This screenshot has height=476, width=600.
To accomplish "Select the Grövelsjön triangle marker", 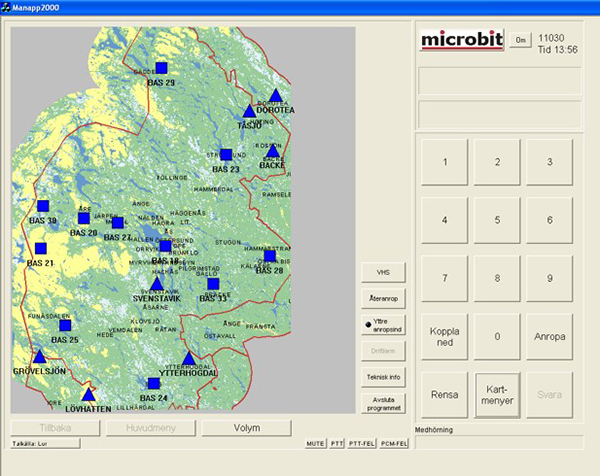I will (40, 356).
